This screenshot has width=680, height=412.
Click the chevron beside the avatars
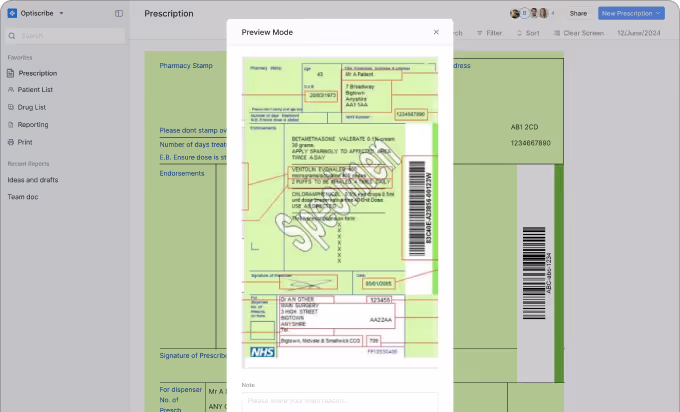click(553, 13)
